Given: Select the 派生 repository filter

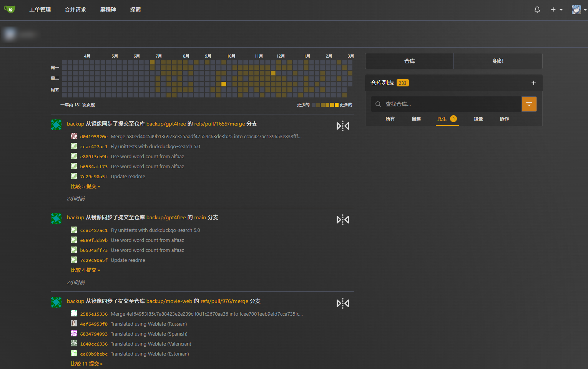Looking at the screenshot, I should 442,119.
